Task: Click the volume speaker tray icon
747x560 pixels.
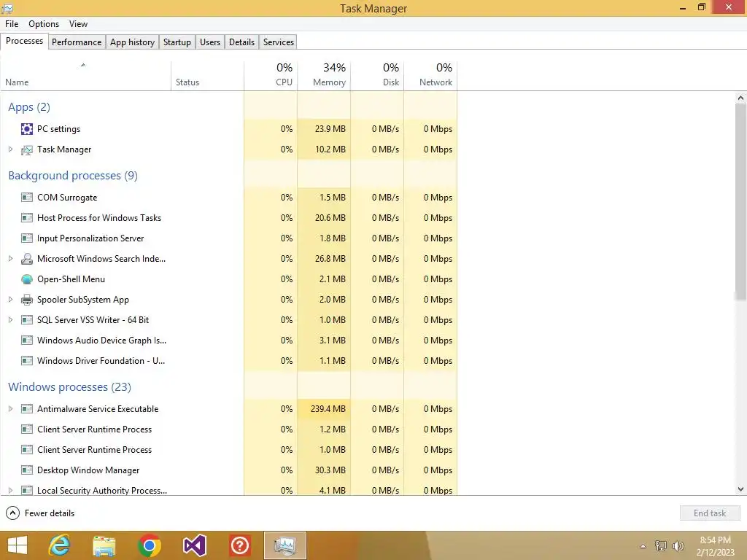Action: (678, 546)
